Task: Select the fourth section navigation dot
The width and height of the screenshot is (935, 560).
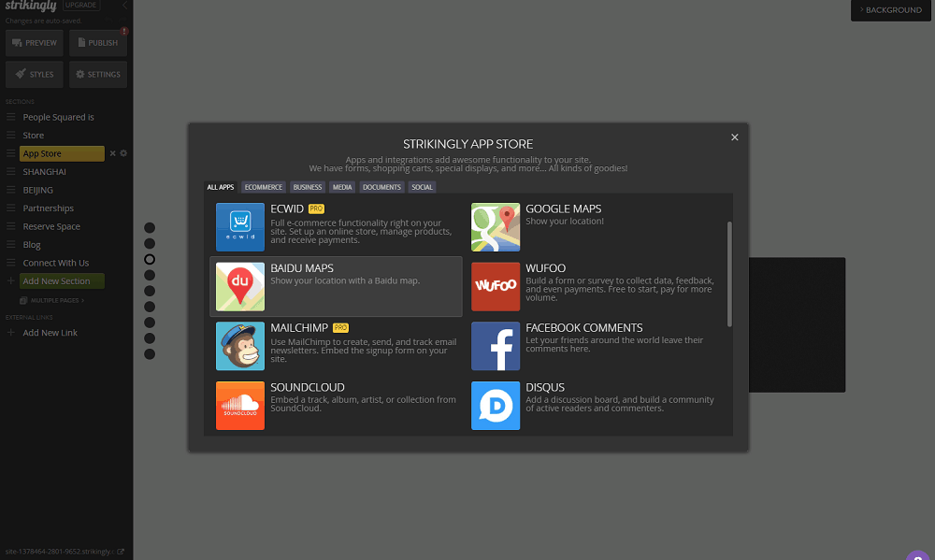Action: click(150, 275)
